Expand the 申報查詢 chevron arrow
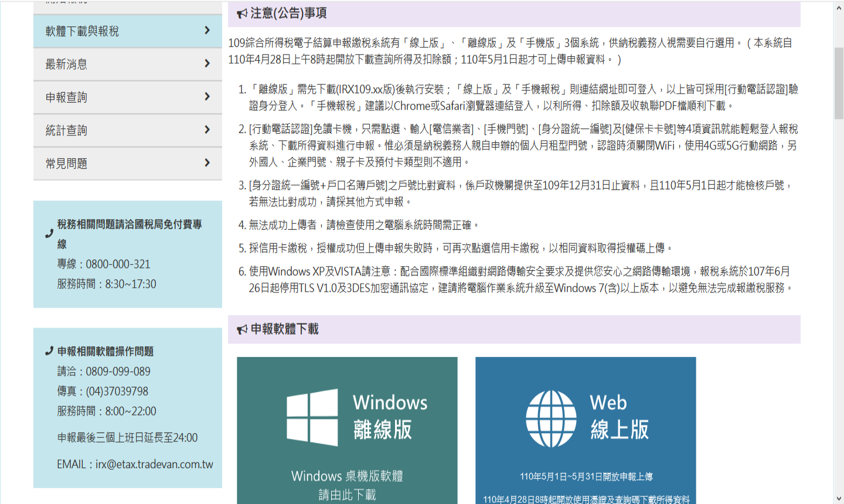844x504 pixels. coord(207,96)
